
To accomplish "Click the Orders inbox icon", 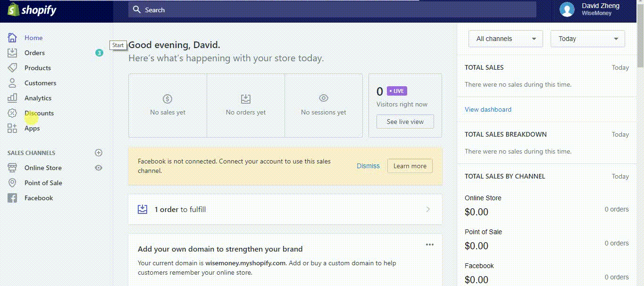I will (x=12, y=53).
